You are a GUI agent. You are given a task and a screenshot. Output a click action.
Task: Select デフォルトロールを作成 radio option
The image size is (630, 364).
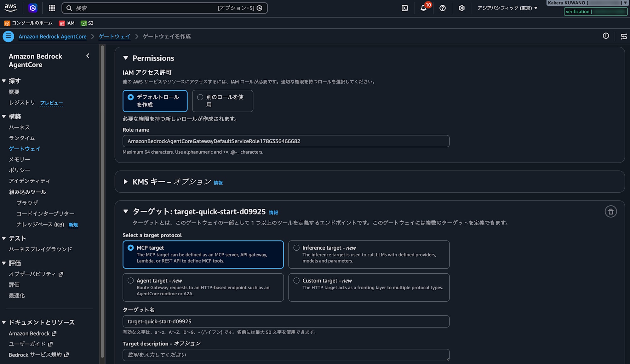coord(155,101)
